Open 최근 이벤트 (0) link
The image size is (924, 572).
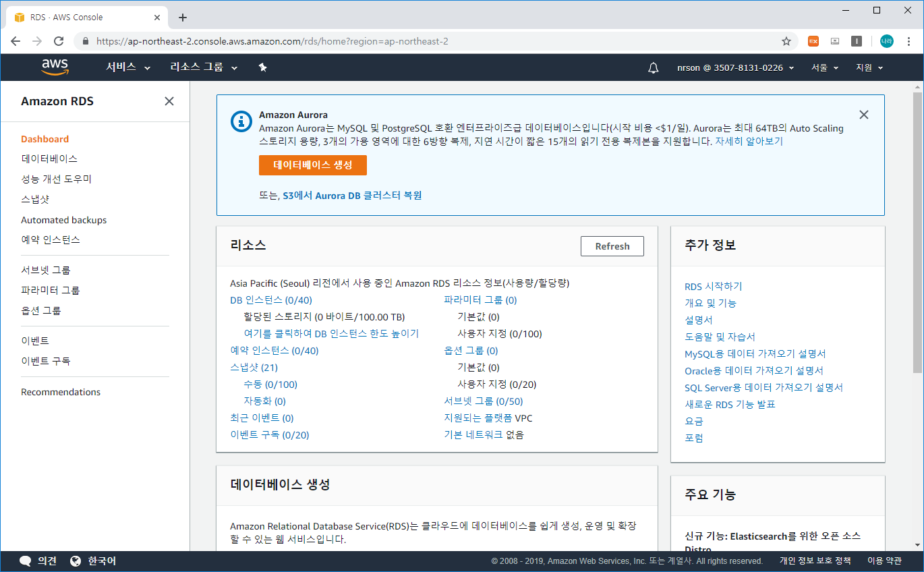point(262,418)
